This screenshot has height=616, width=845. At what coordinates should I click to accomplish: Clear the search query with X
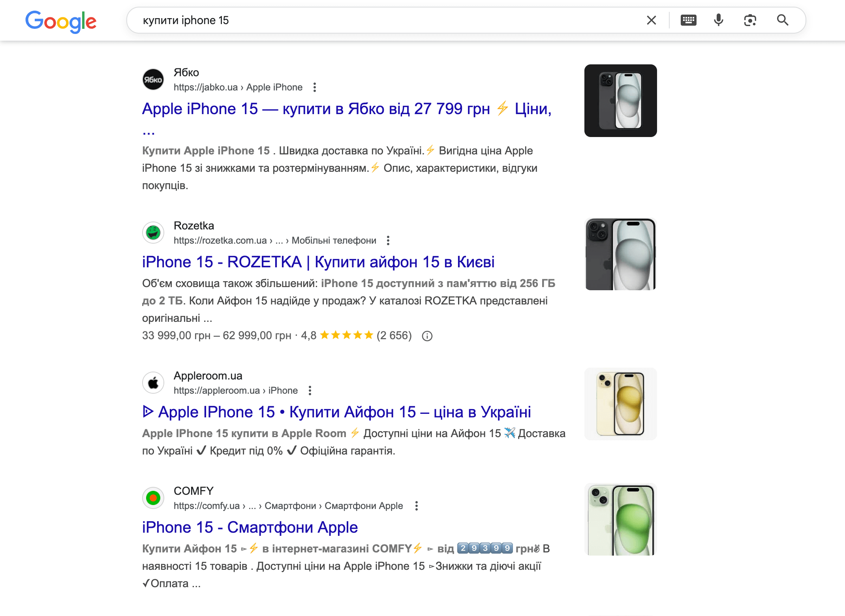pos(652,20)
